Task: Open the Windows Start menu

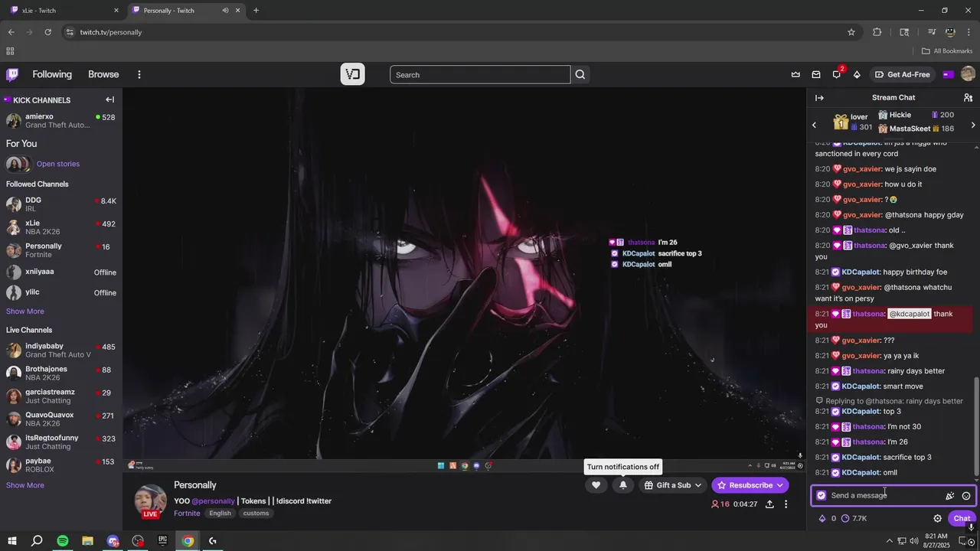Action: point(11,541)
